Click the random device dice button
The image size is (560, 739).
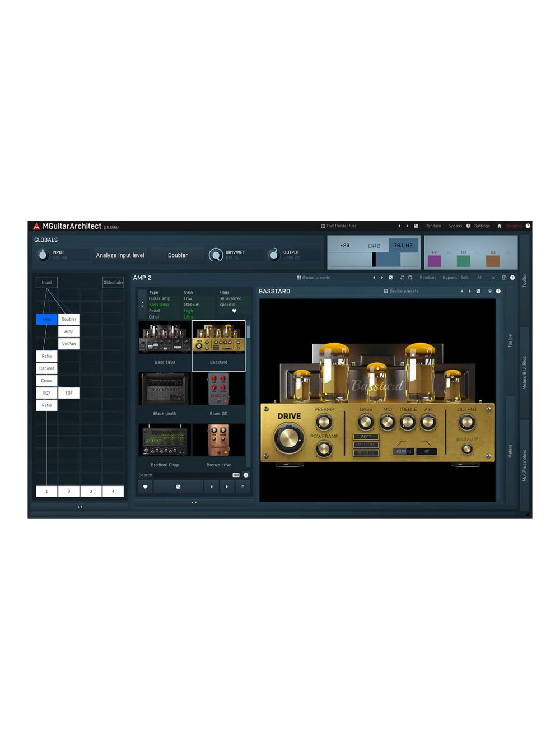[178, 487]
